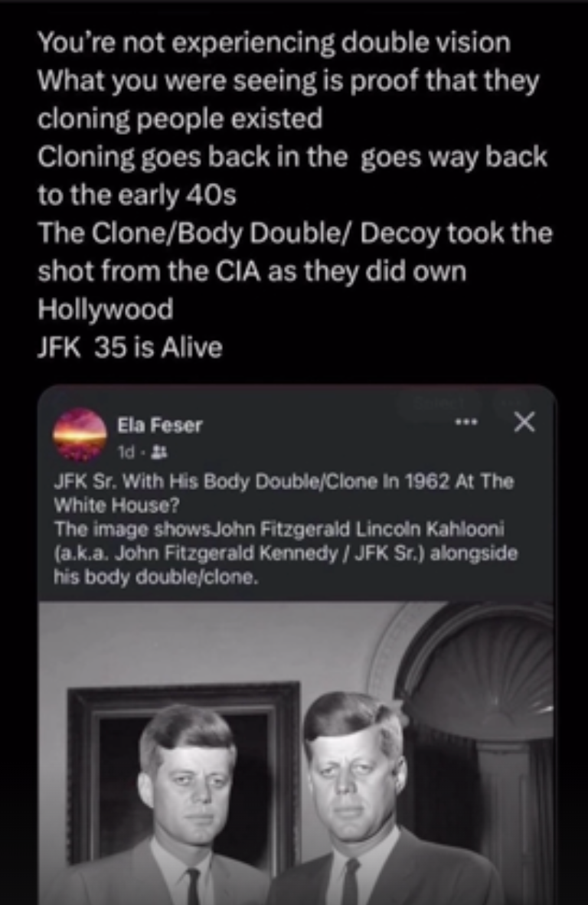Click the 'his body double/clone.' caption line

(x=155, y=577)
